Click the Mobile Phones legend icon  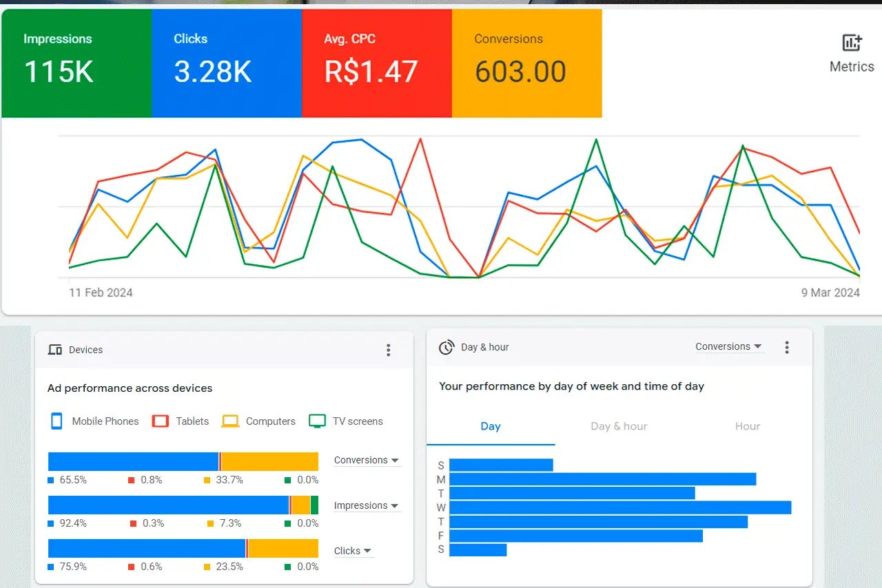coord(57,421)
